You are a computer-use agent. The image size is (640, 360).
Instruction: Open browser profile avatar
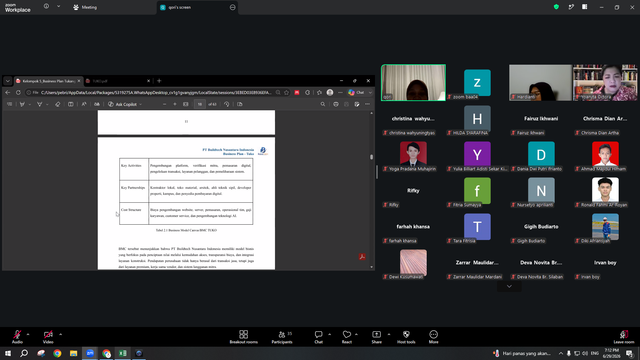click(330, 93)
